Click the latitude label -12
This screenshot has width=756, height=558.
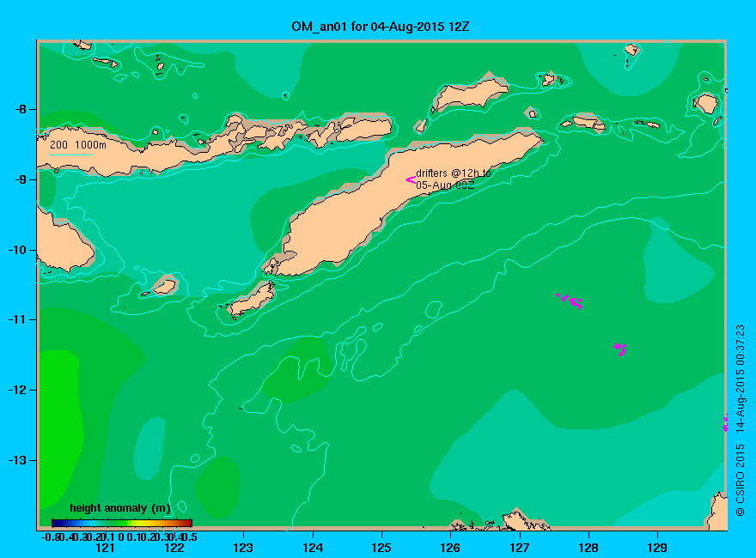(16, 390)
